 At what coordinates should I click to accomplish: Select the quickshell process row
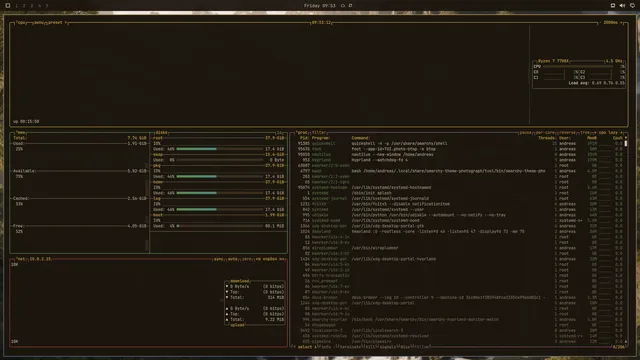tap(459, 144)
